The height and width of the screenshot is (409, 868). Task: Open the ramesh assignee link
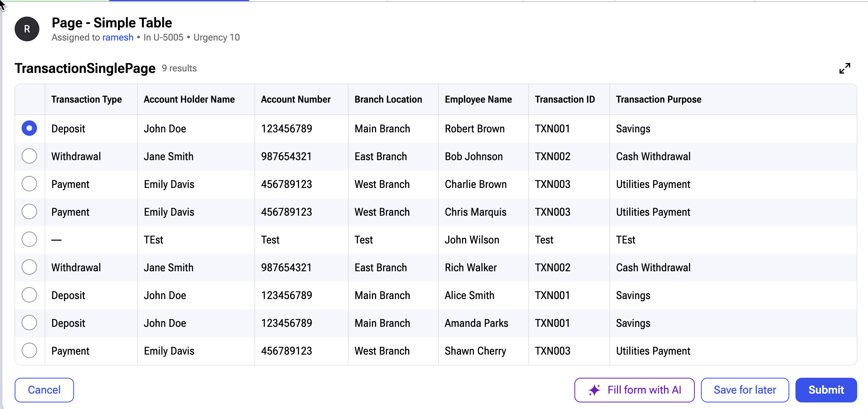pos(118,37)
